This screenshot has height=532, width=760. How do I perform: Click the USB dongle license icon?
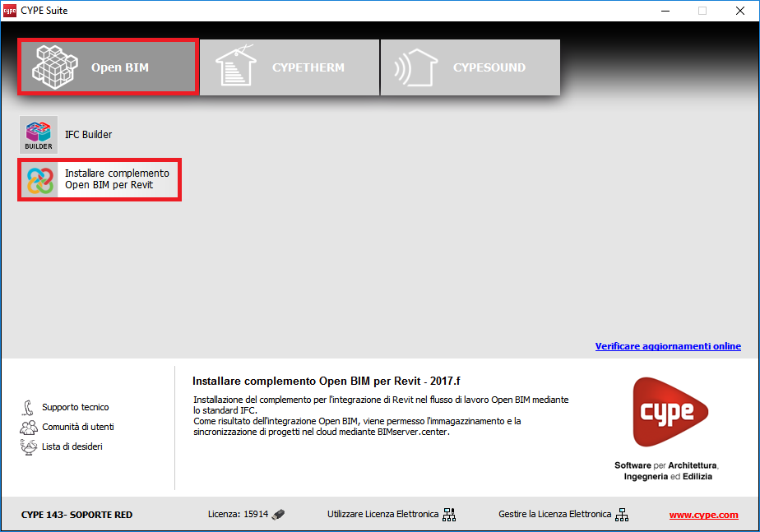coord(278,514)
